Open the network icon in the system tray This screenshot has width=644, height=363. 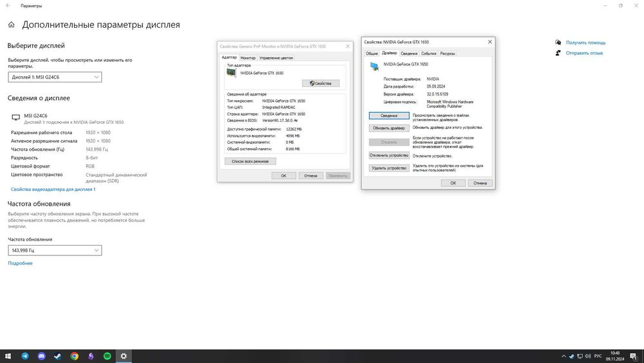(580, 357)
